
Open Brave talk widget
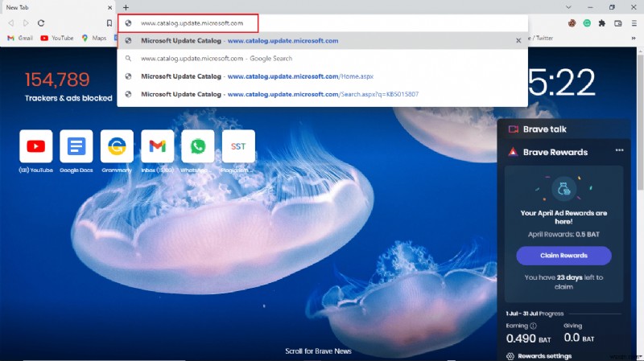coord(563,129)
